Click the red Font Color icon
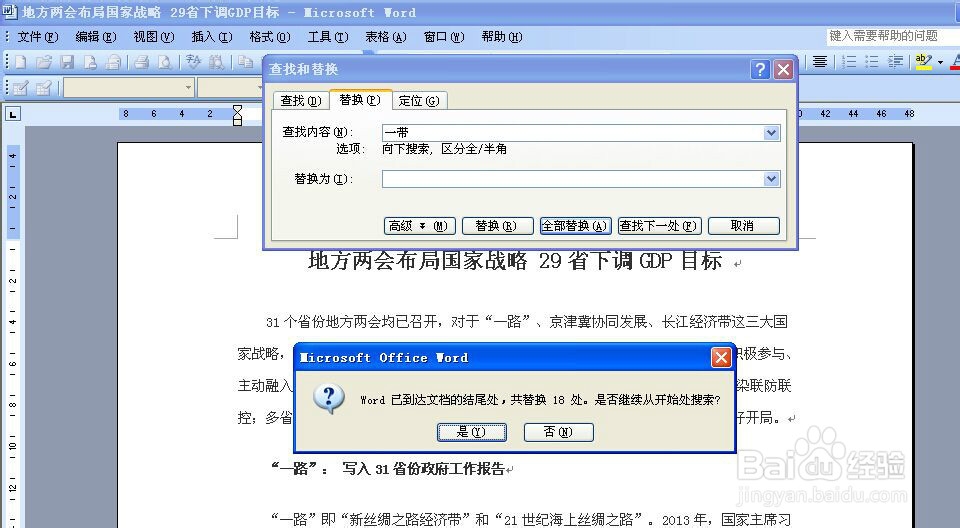Image resolution: width=960 pixels, height=528 pixels. tap(955, 62)
